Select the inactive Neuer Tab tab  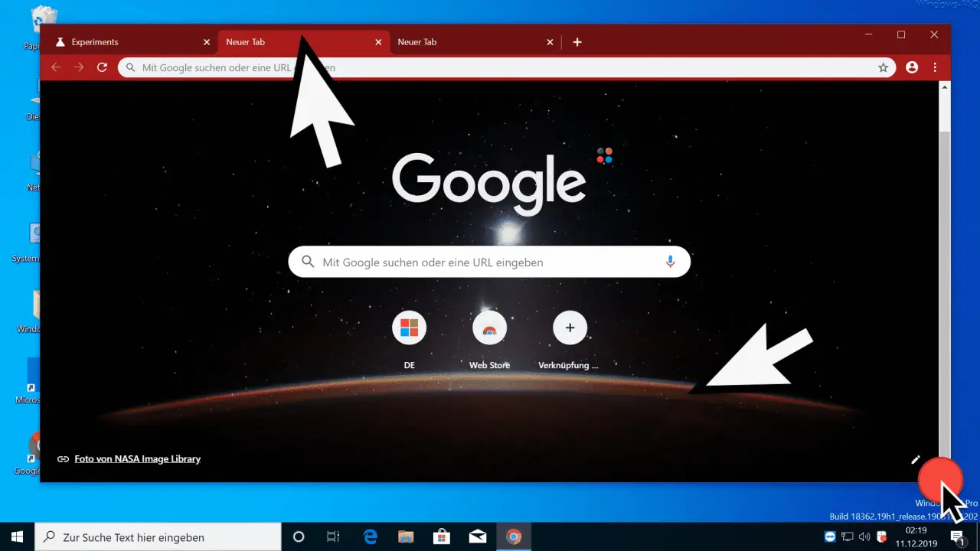pos(475,42)
